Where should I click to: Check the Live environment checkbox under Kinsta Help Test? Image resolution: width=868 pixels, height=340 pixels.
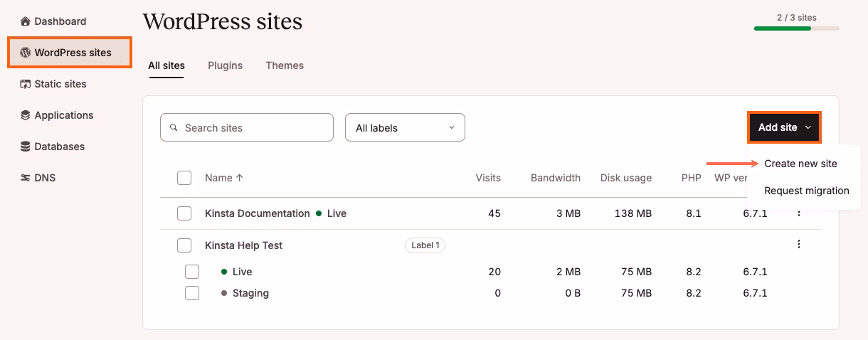(x=192, y=272)
